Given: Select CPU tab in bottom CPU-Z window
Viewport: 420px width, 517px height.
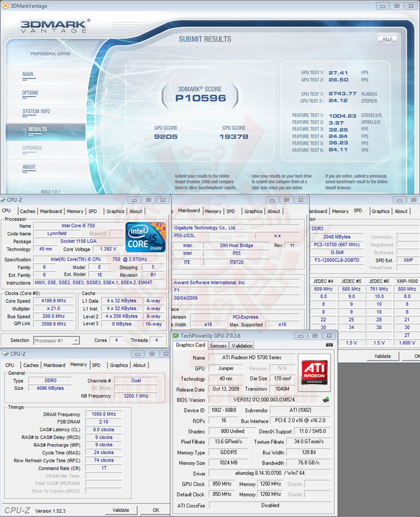Looking at the screenshot, I should (x=9, y=365).
